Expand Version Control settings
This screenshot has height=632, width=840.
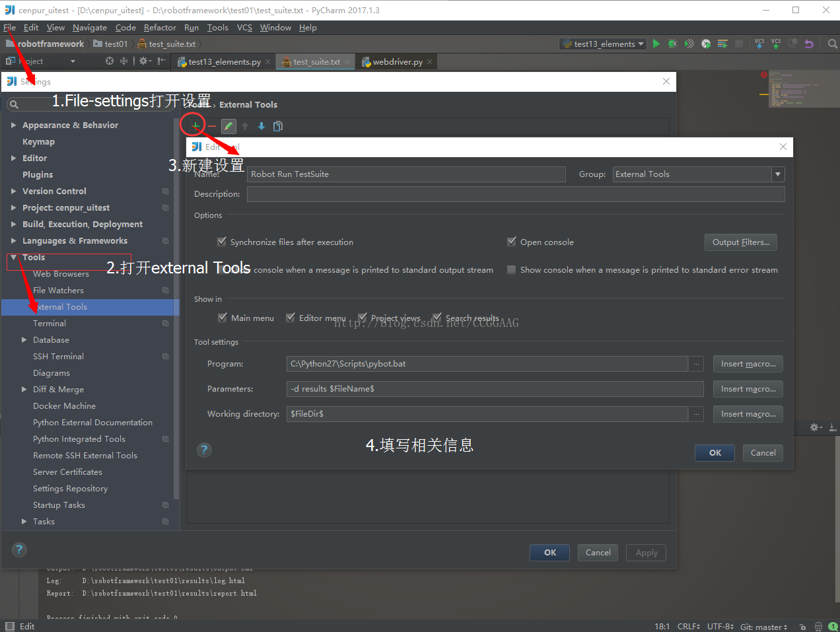click(x=13, y=191)
